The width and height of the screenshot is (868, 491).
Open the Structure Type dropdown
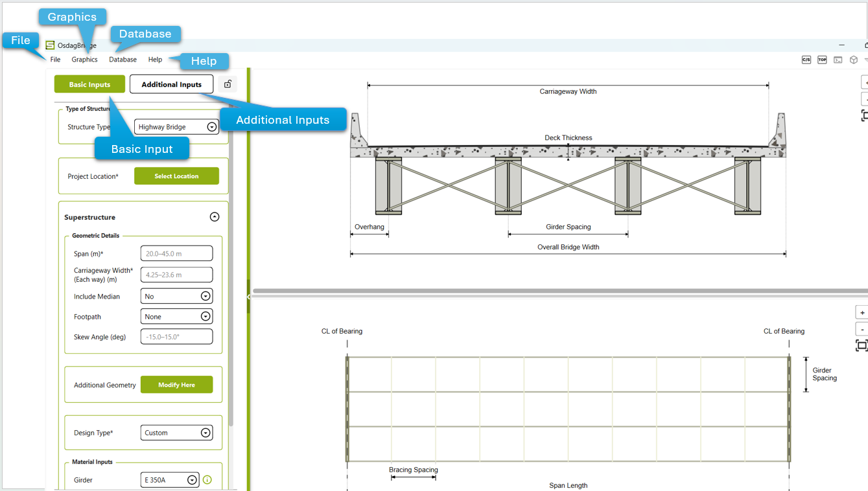pos(176,127)
